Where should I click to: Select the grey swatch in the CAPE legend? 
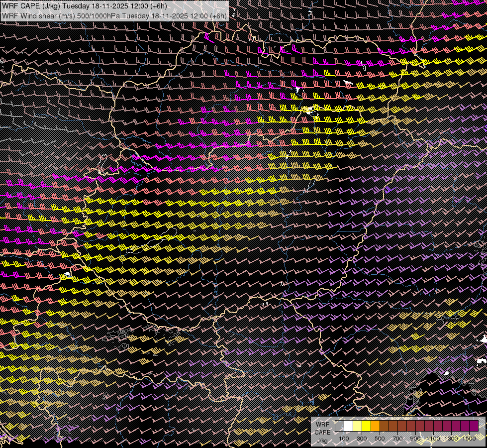tap(339, 426)
